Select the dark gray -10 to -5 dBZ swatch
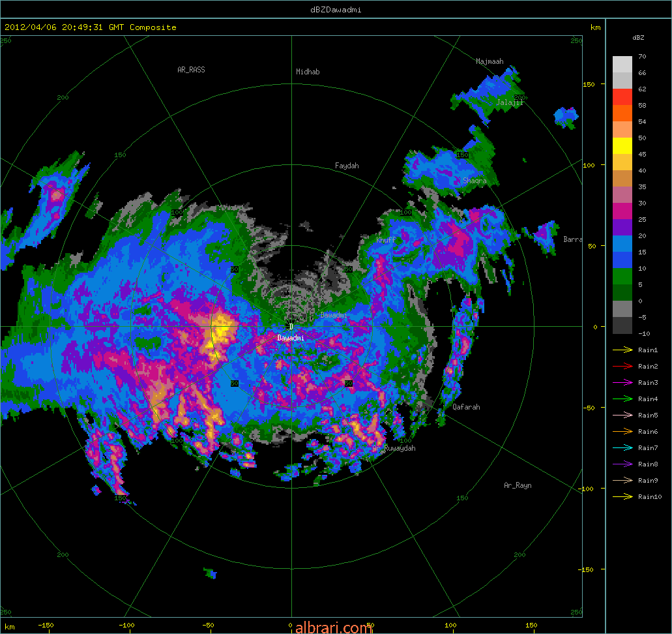This screenshot has height=634, width=672. [x=622, y=325]
